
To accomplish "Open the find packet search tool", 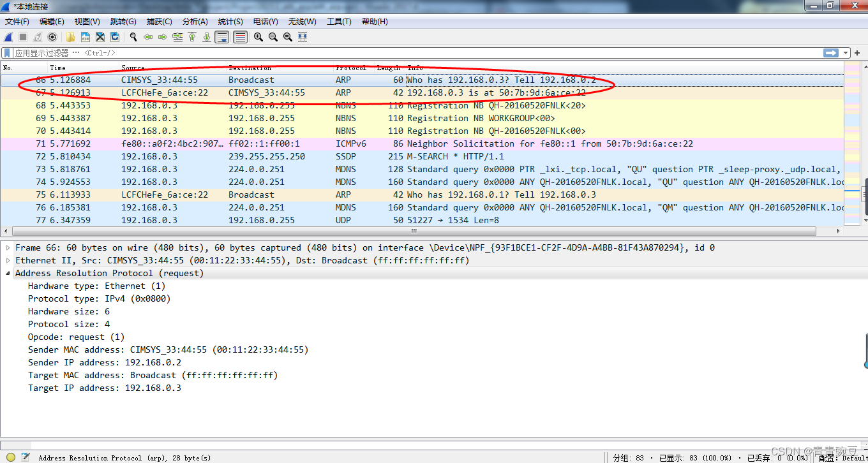I will click(132, 37).
